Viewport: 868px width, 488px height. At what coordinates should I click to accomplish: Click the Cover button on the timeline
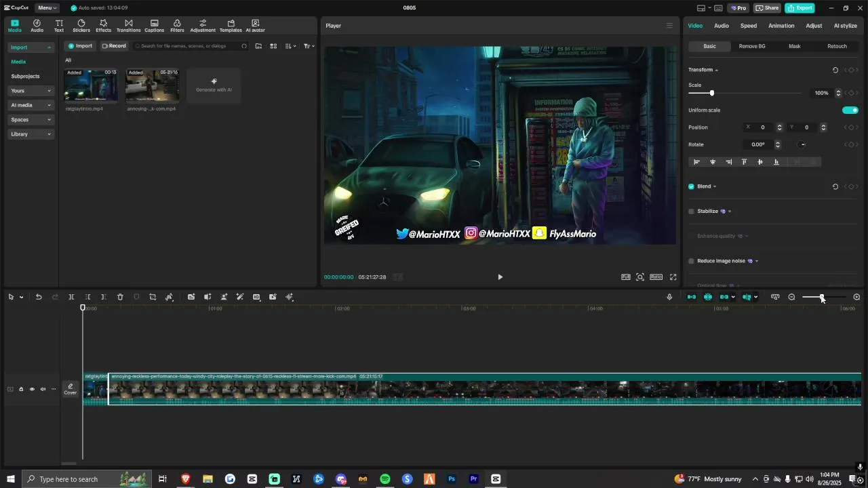coord(71,389)
